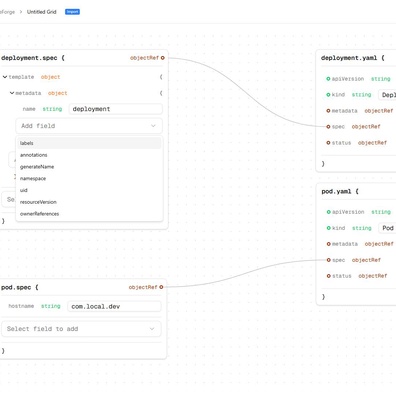
Task: Click the kind value field in pod.yaml
Action: click(387, 228)
